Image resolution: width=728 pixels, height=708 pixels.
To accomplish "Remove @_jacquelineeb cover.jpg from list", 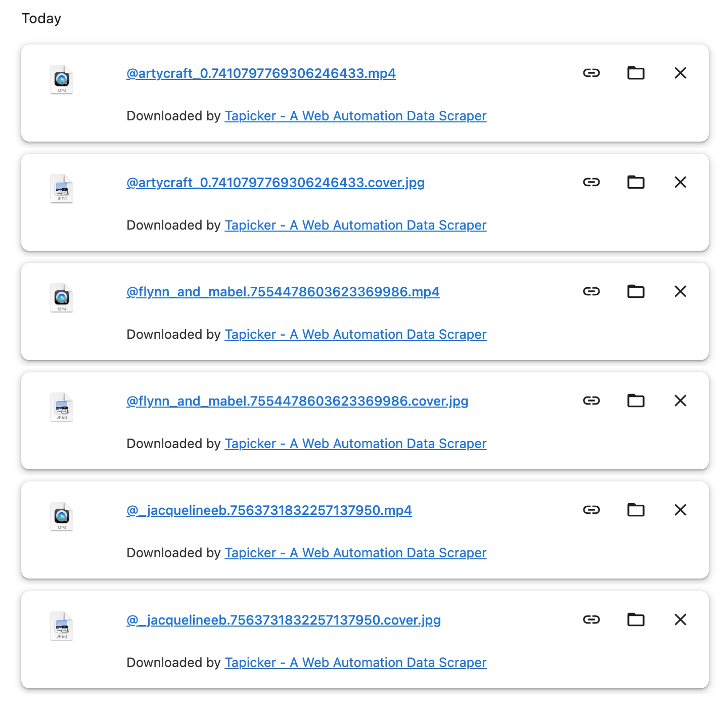I will click(680, 619).
